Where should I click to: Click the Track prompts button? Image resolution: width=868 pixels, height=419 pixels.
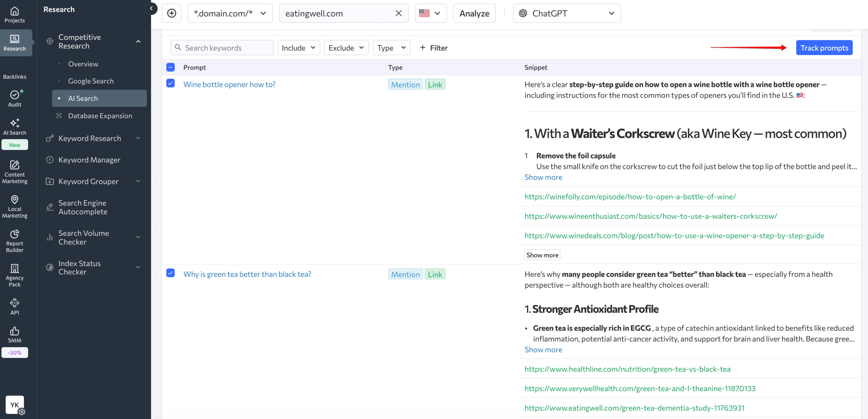point(824,48)
